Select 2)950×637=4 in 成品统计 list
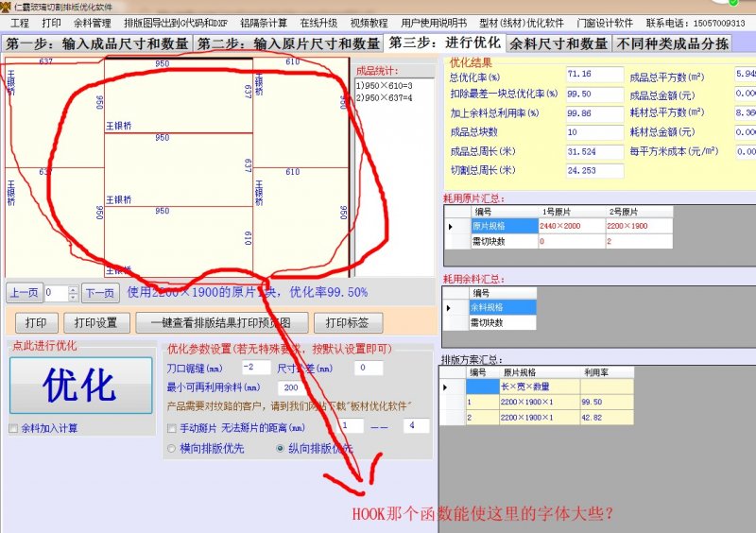The height and width of the screenshot is (533, 756). pyautogui.click(x=385, y=97)
